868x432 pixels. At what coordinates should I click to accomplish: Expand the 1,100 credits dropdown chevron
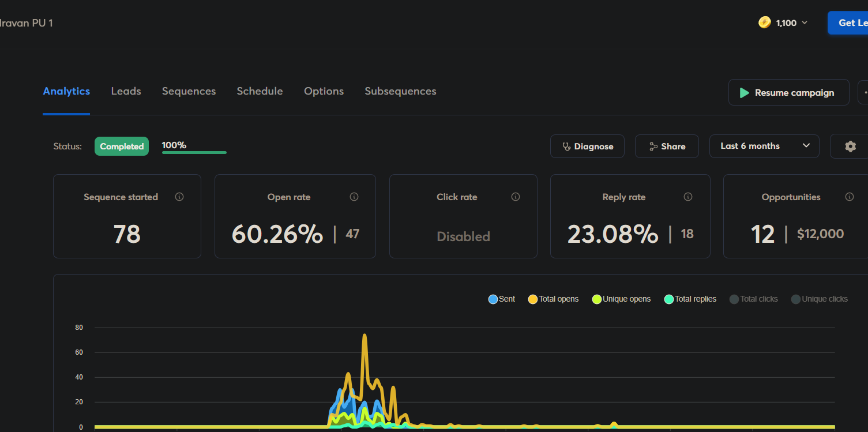point(805,23)
